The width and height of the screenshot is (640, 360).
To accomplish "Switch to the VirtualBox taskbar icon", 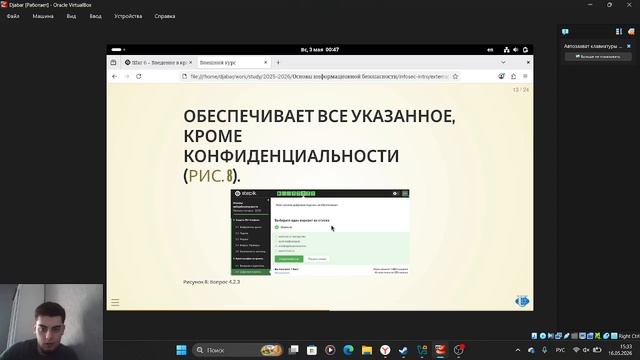I will [440, 350].
